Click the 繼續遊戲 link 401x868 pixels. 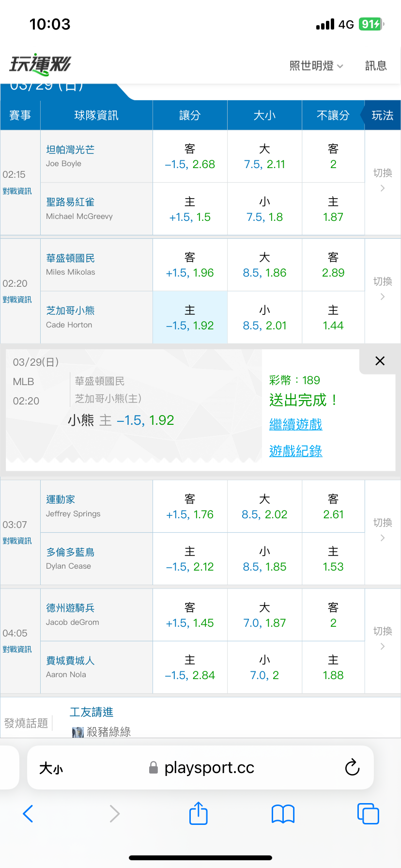click(295, 425)
